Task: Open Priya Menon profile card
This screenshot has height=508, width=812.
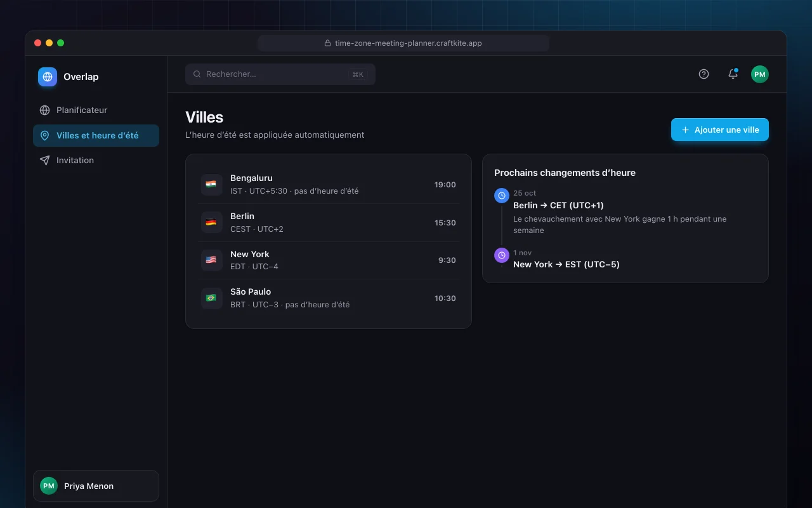Action: pos(96,486)
